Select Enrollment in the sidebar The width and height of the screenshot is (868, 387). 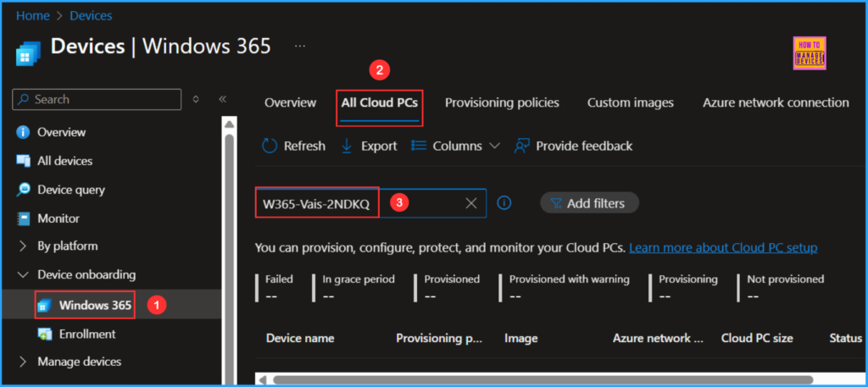click(x=87, y=334)
